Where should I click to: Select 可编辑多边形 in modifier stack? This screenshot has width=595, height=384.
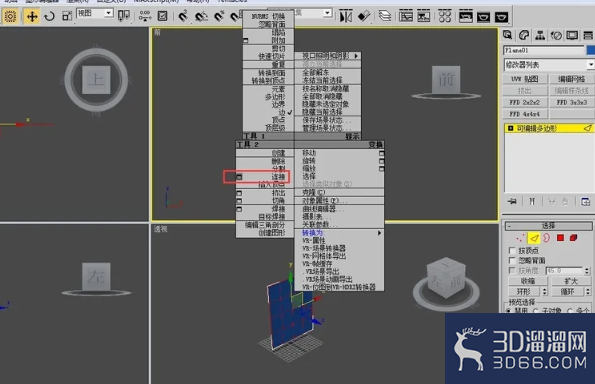[x=549, y=128]
